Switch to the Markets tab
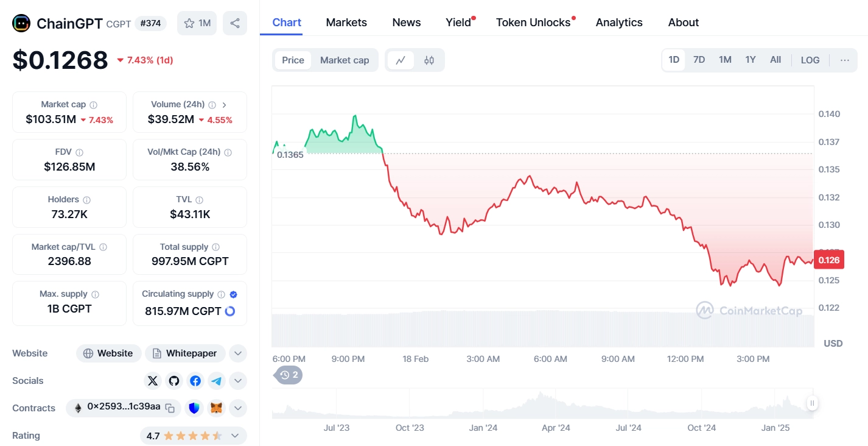Screen dimensions: 868x446 tap(346, 23)
